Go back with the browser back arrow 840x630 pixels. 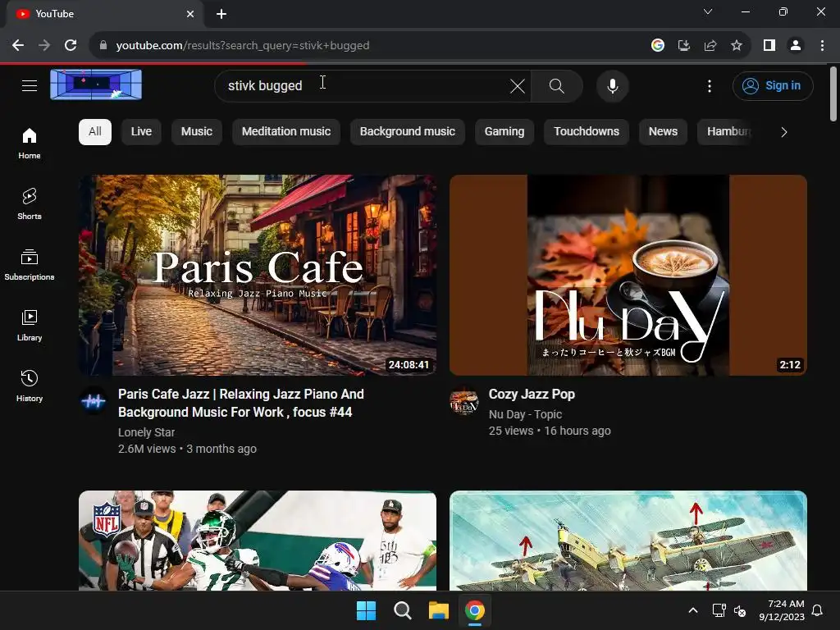coord(18,45)
